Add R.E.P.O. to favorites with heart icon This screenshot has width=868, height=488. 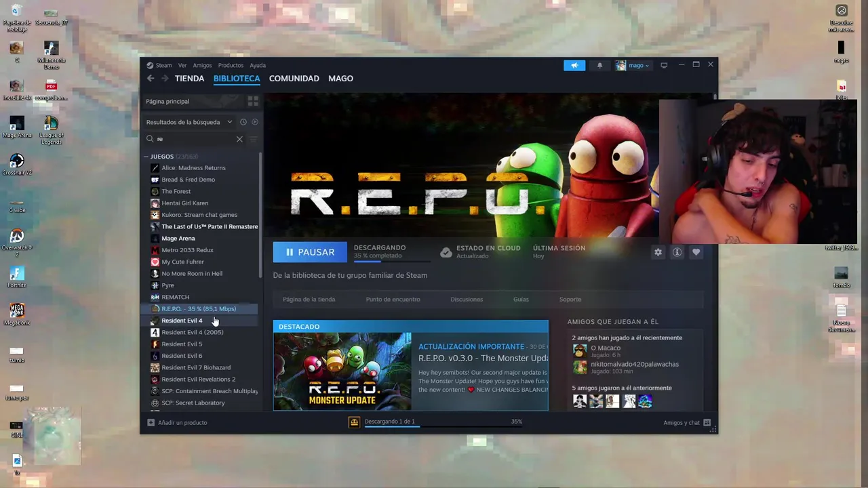696,252
